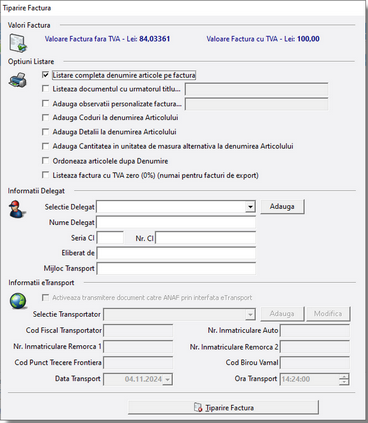368x423 pixels.
Task: Click the Nr. Inmatriculare Remorca 2 field
Action: pyautogui.click(x=315, y=347)
